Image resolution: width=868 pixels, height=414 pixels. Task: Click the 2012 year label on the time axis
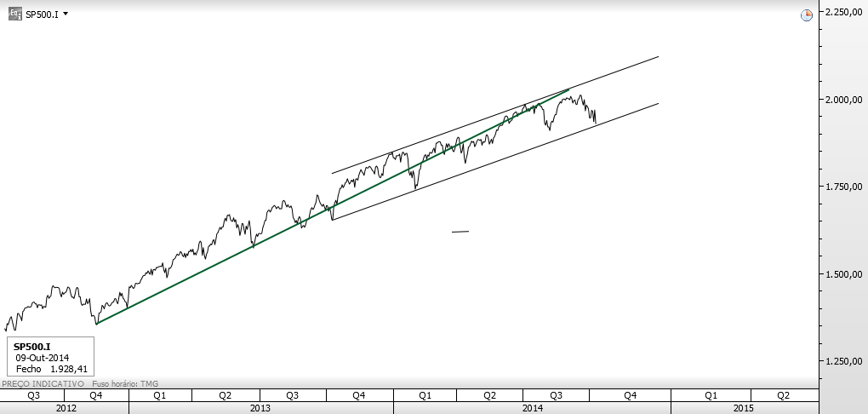[x=66, y=408]
